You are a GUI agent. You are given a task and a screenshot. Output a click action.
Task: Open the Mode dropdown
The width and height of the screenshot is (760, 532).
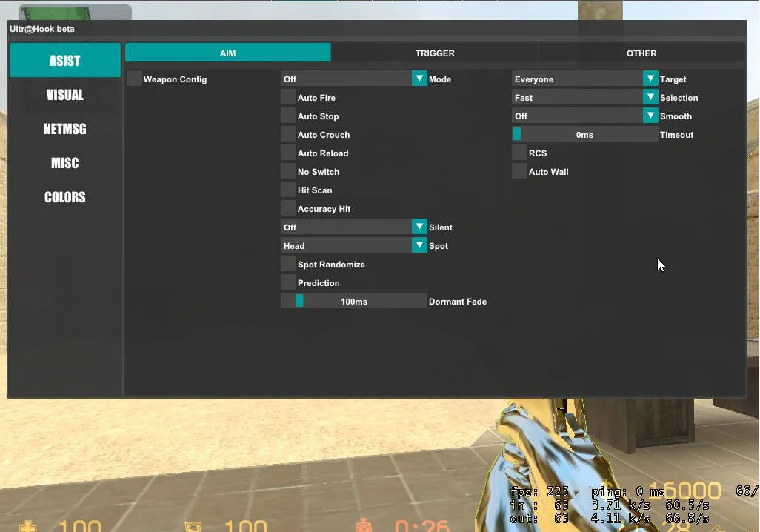click(x=419, y=79)
